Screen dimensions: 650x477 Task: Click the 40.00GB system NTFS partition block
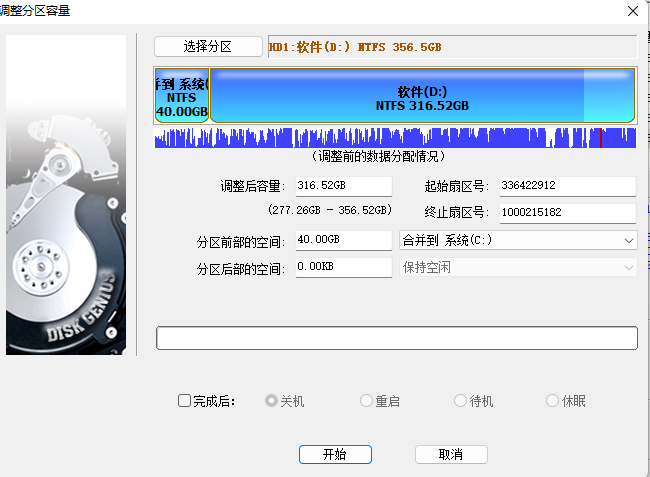point(181,97)
